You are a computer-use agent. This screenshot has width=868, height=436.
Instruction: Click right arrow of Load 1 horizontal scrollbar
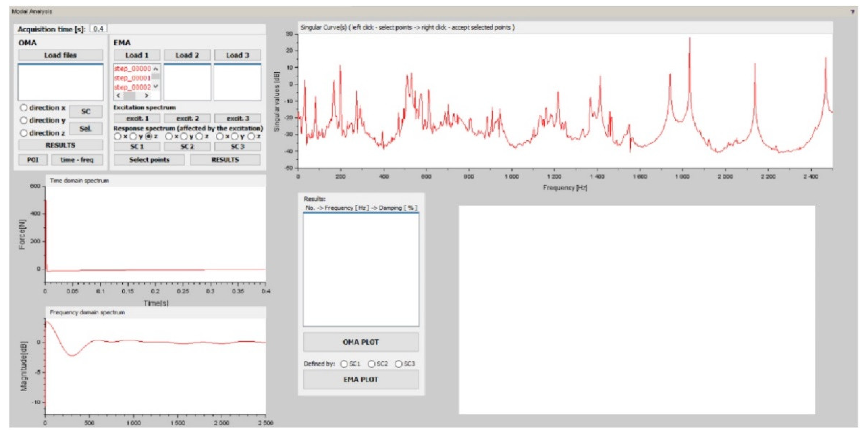146,96
